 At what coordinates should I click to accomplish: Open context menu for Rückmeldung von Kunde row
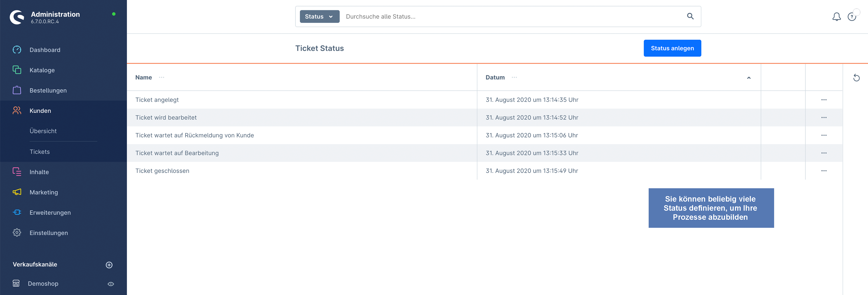tap(824, 135)
